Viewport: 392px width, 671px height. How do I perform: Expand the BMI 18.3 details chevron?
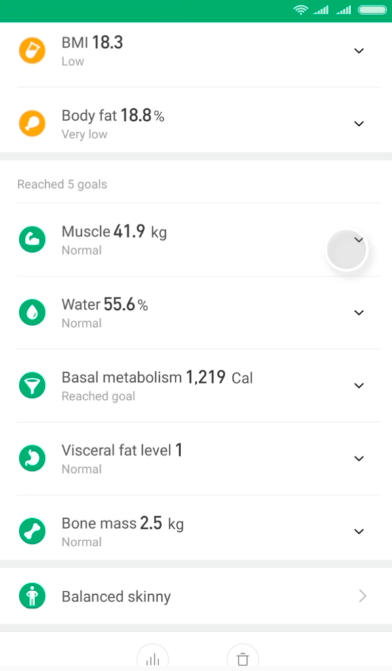click(359, 51)
